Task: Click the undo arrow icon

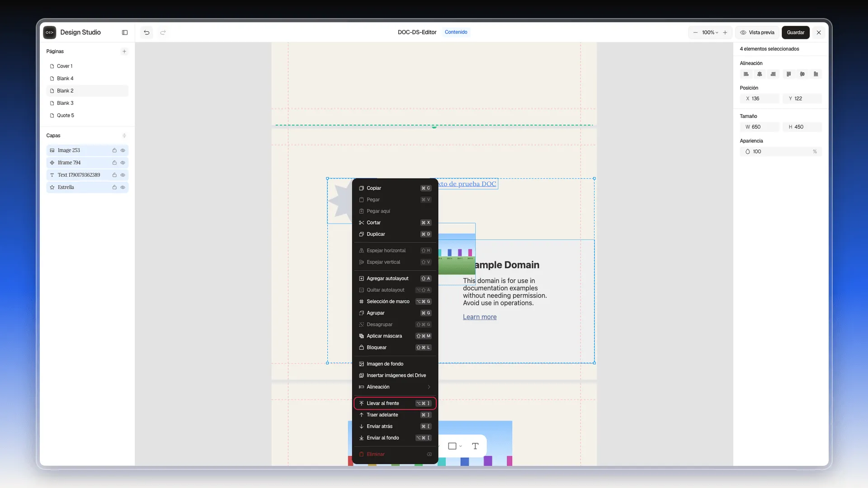Action: coord(146,33)
